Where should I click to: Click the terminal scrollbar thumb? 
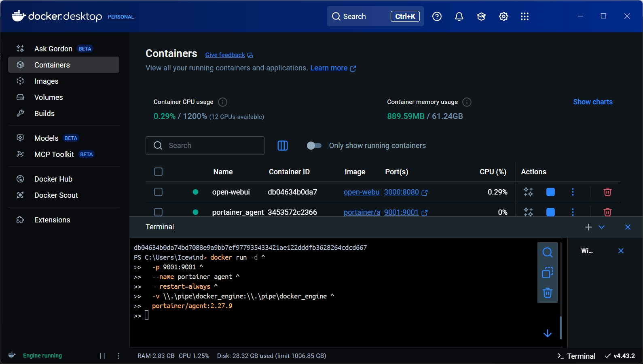click(561, 328)
